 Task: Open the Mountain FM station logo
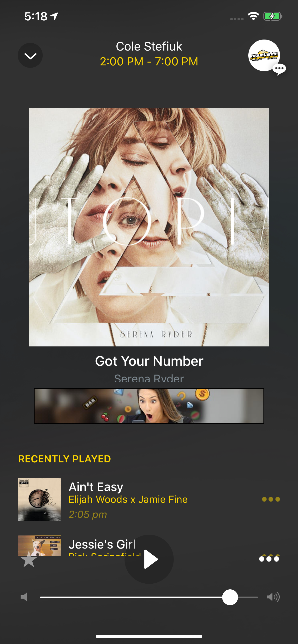click(264, 56)
